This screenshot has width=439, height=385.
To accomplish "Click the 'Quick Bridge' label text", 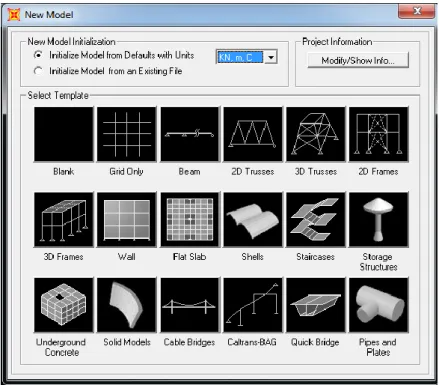I will pyautogui.click(x=315, y=342).
